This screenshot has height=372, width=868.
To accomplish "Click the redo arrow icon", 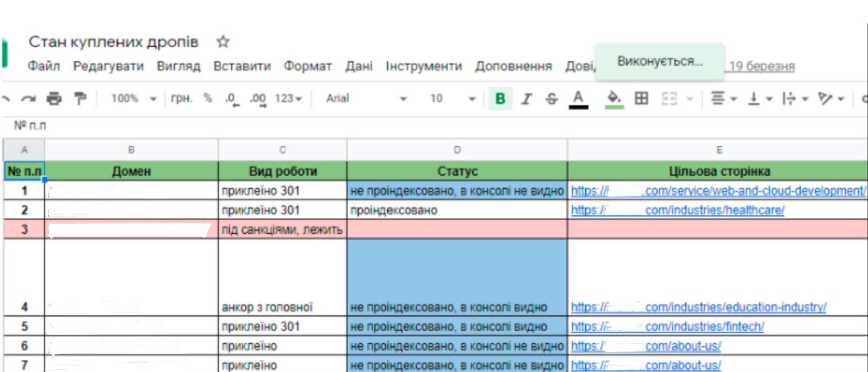I will (28, 99).
